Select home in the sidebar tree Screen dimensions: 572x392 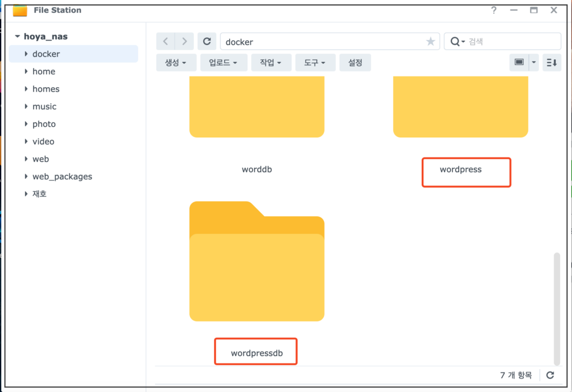click(44, 71)
